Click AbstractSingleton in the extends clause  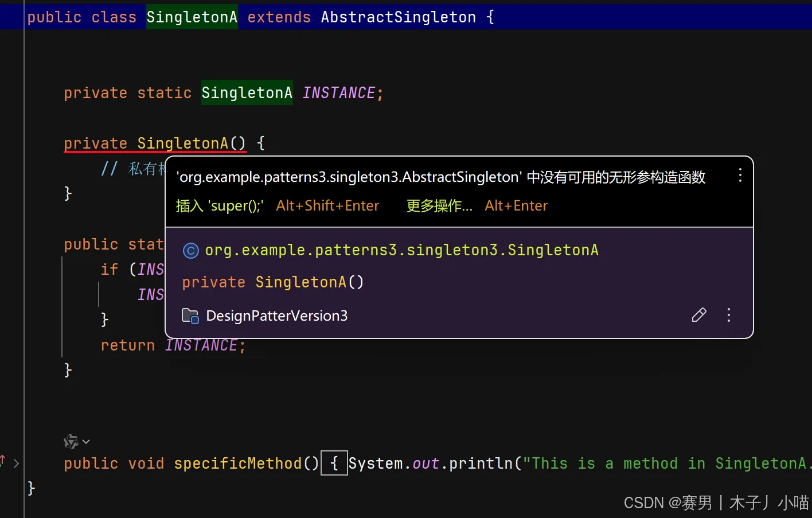click(399, 17)
